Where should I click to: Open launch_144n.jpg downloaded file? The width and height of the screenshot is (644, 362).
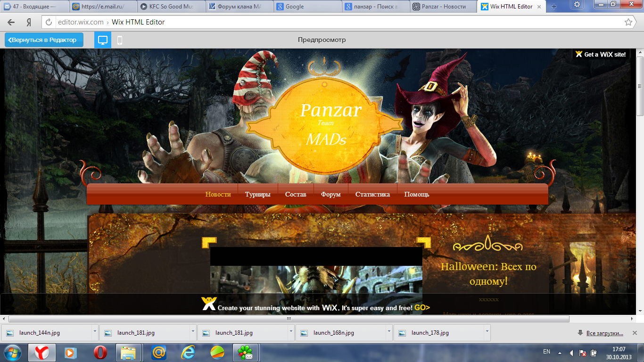point(47,332)
